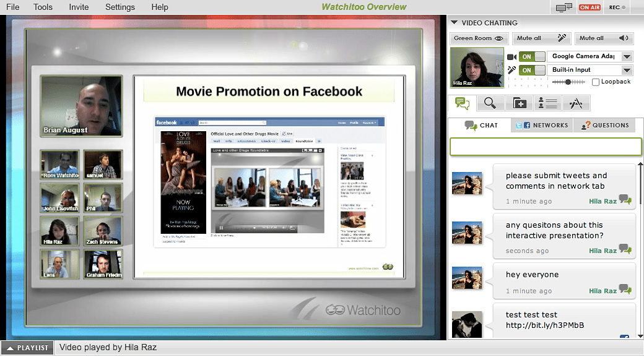Open the Tools menu
The height and width of the screenshot is (357, 644).
pyautogui.click(x=43, y=7)
